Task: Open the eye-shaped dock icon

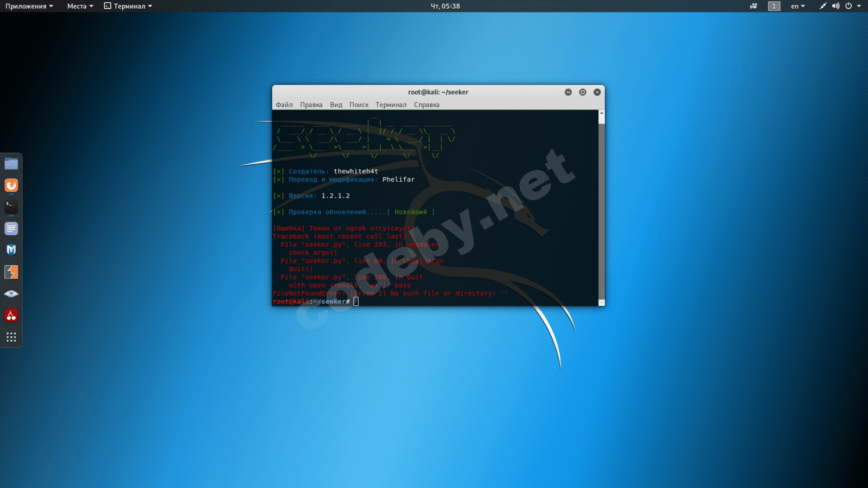Action: [x=11, y=294]
